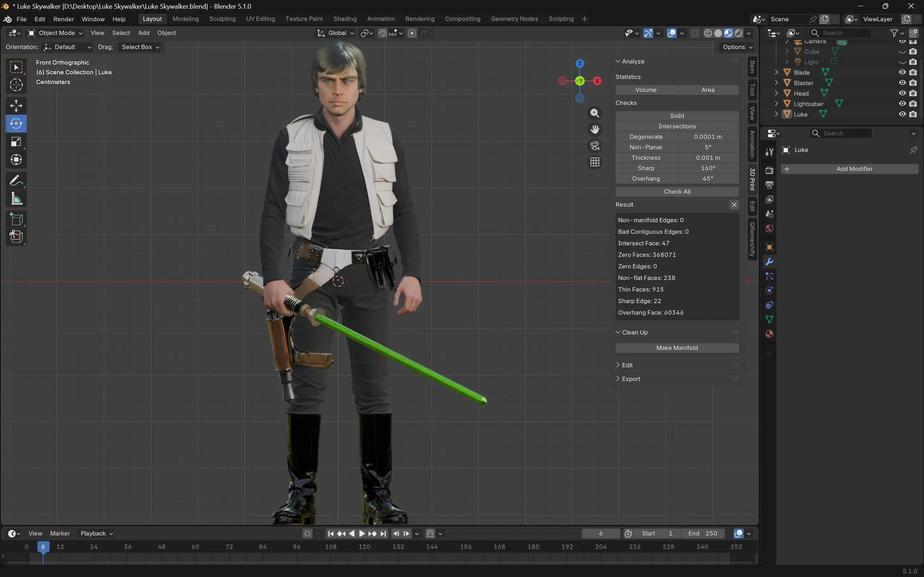924x577 pixels.
Task: Open the Physics properties tab icon
Action: tap(769, 290)
